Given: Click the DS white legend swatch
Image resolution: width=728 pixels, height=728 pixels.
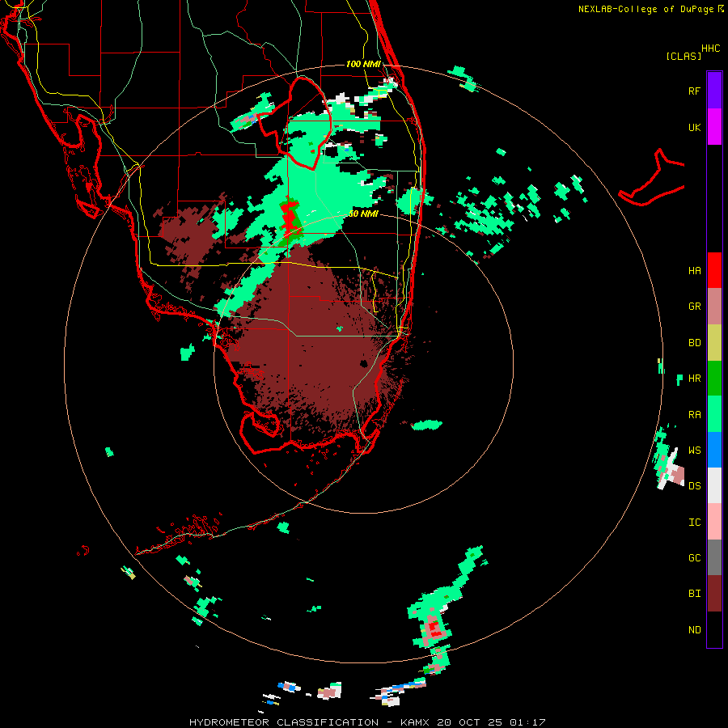Looking at the screenshot, I should (714, 485).
